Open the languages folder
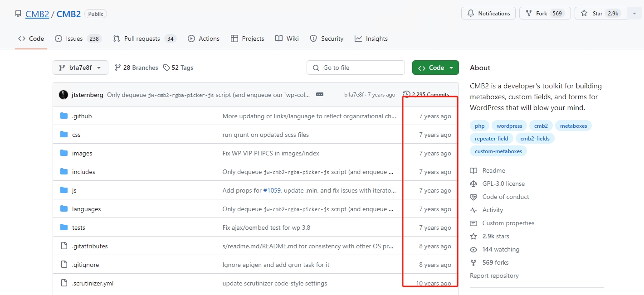The image size is (644, 295). (86, 209)
